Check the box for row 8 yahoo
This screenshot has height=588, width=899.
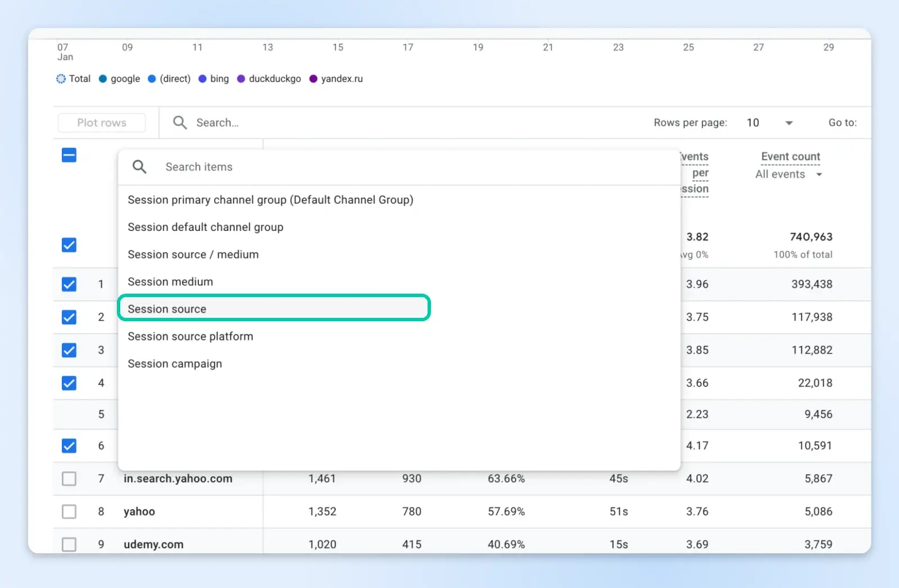(x=69, y=512)
